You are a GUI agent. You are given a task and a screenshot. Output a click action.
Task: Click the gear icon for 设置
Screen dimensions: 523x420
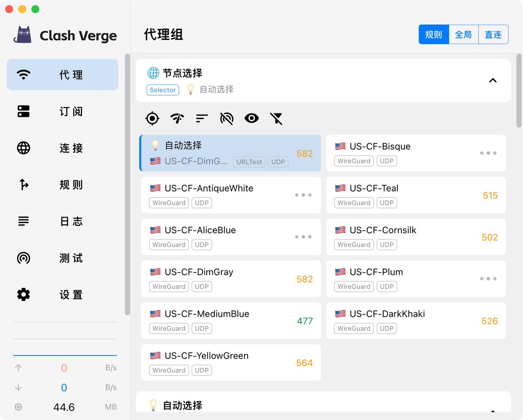pos(24,294)
